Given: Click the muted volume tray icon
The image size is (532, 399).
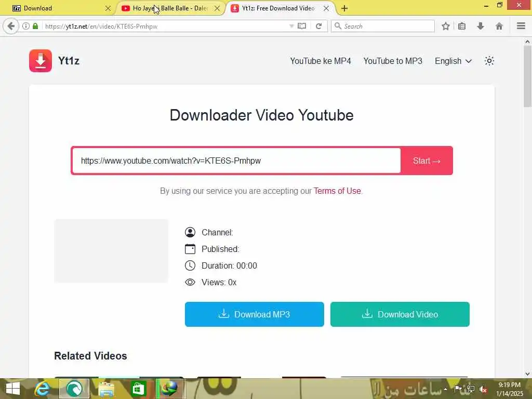Looking at the screenshot, I should coord(483,389).
